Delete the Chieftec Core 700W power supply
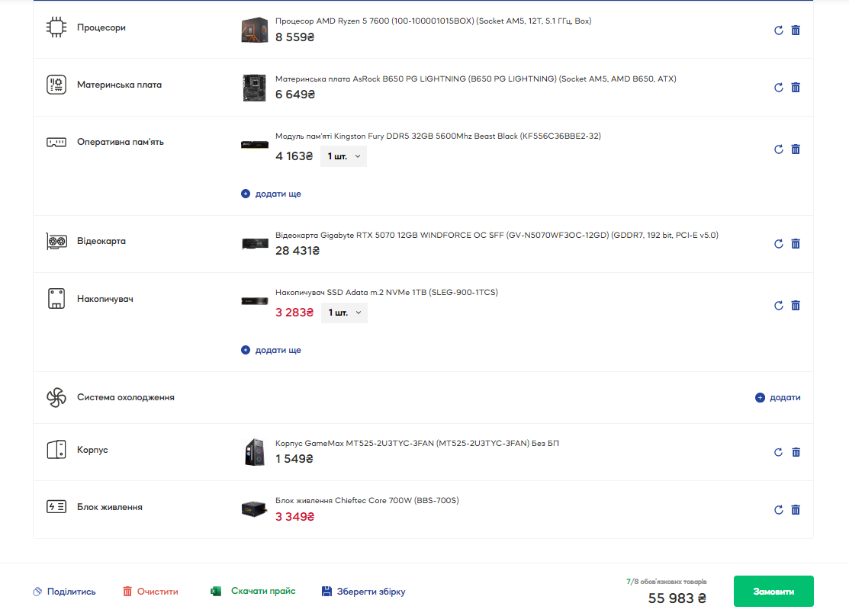This screenshot has height=616, width=849. click(796, 510)
